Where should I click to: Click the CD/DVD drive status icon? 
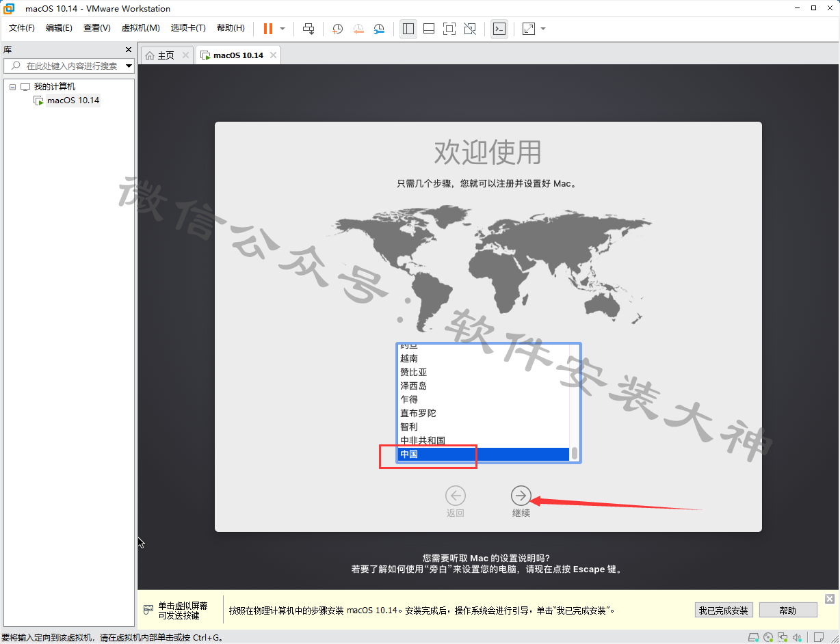click(768, 637)
